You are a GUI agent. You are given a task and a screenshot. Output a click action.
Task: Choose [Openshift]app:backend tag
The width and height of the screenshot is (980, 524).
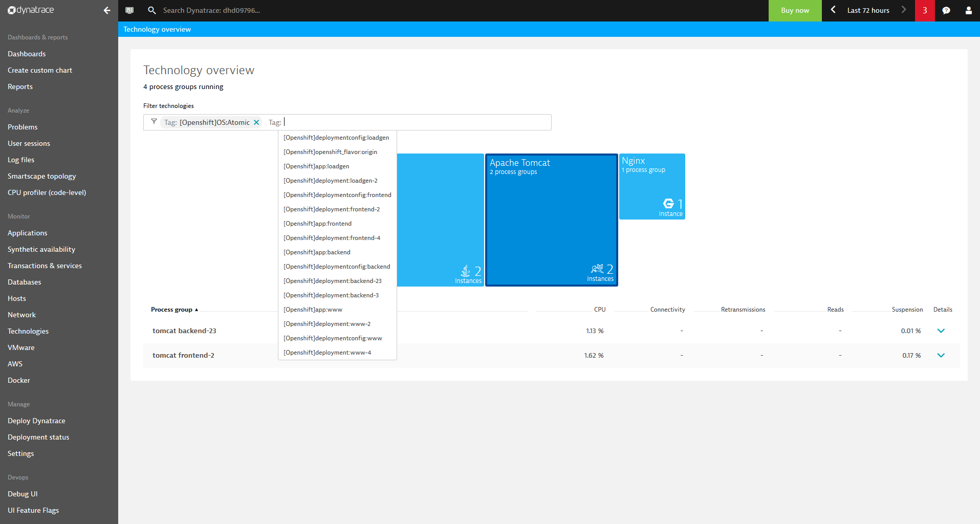[337, 252]
